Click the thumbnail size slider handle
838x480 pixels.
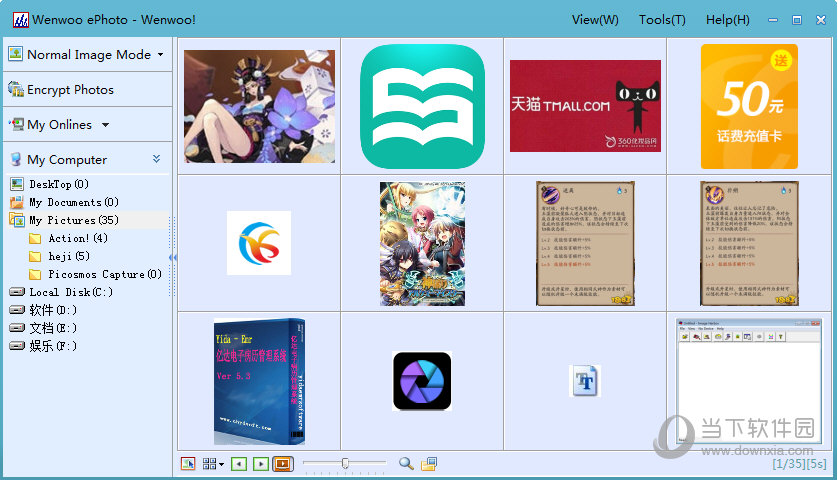[x=345, y=463]
